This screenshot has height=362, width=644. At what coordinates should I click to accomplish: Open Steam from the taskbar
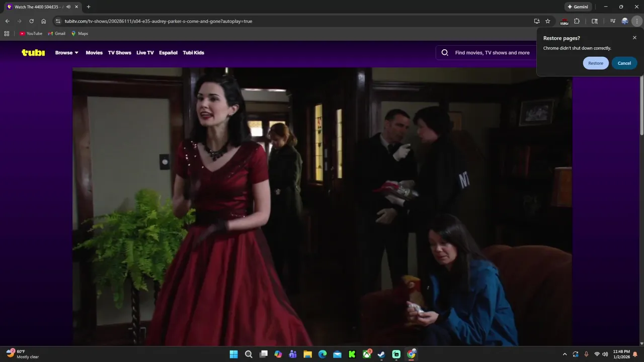pos(381,354)
